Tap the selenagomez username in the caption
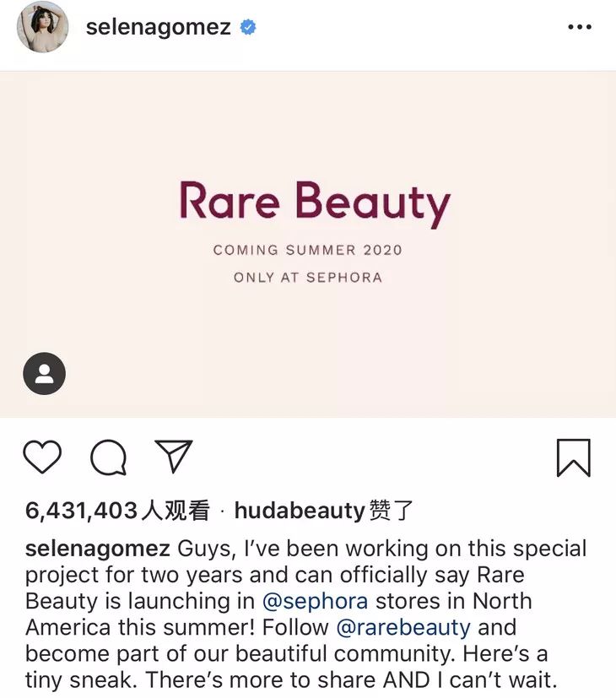This screenshot has width=616, height=698. pos(98,549)
